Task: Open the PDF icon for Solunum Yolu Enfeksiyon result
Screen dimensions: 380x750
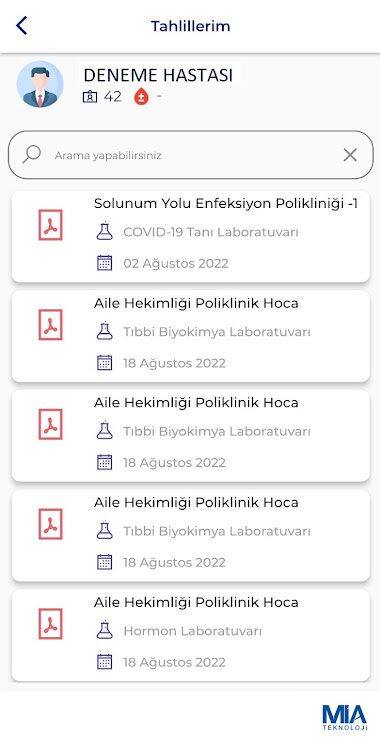Action: 50,225
